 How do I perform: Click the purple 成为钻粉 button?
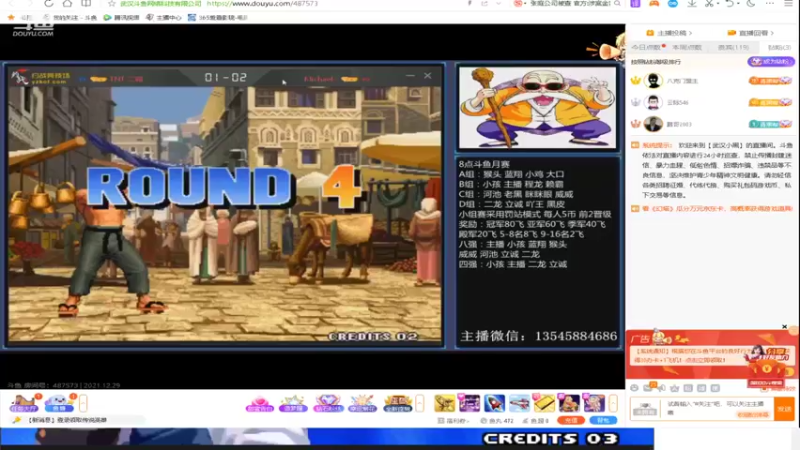771,61
